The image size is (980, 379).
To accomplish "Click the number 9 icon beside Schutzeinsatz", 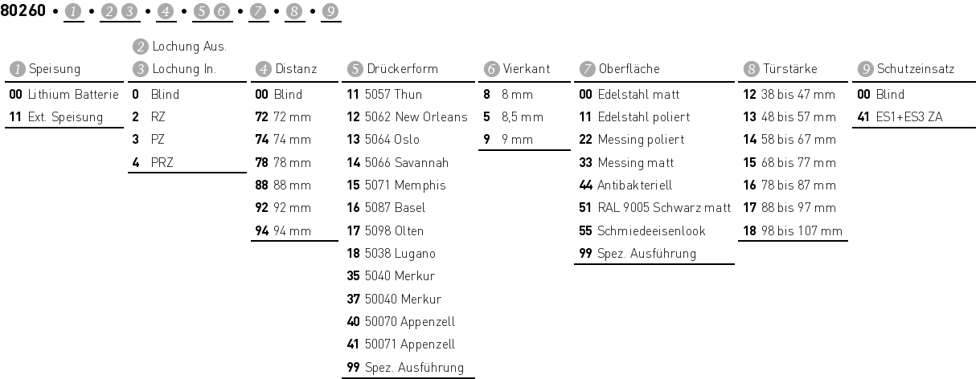I will click(865, 69).
